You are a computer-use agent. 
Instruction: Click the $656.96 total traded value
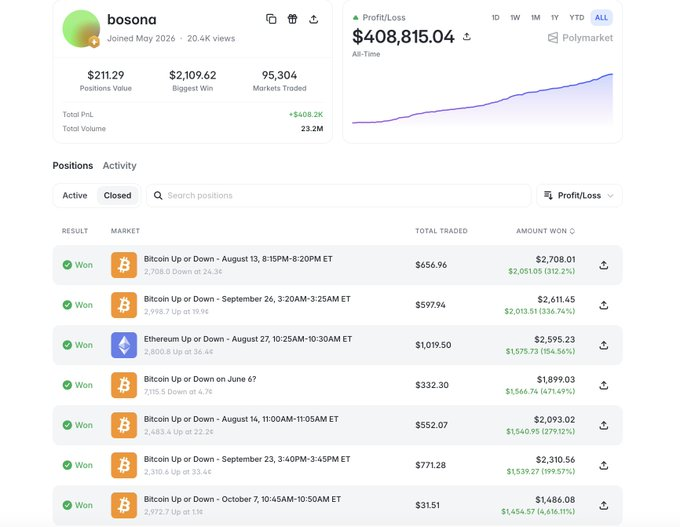click(x=431, y=265)
